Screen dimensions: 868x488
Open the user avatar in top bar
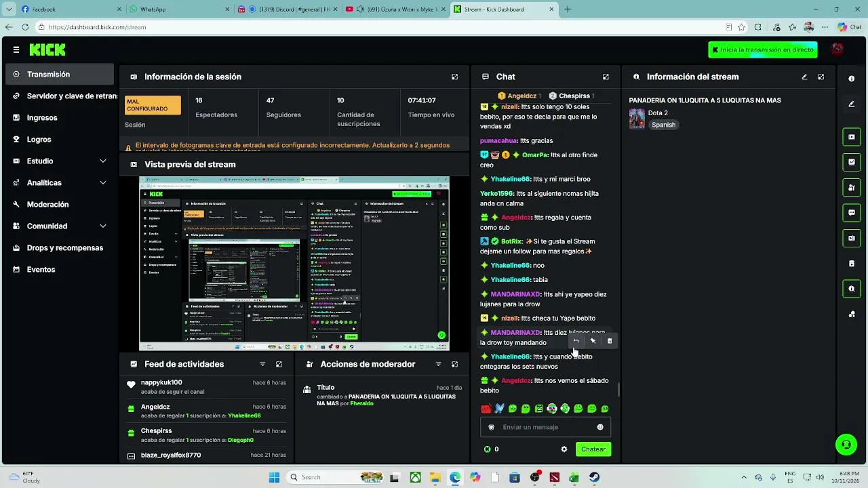click(x=837, y=49)
